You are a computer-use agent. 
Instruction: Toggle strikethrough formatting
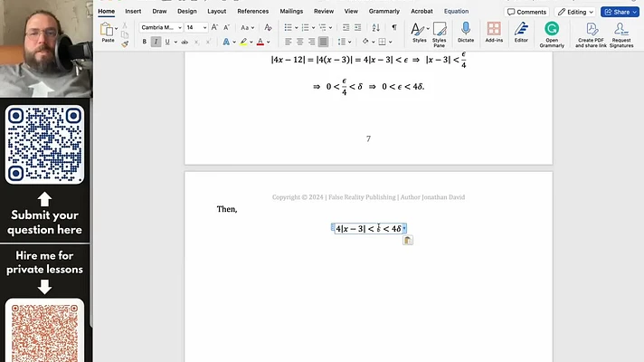pyautogui.click(x=185, y=42)
